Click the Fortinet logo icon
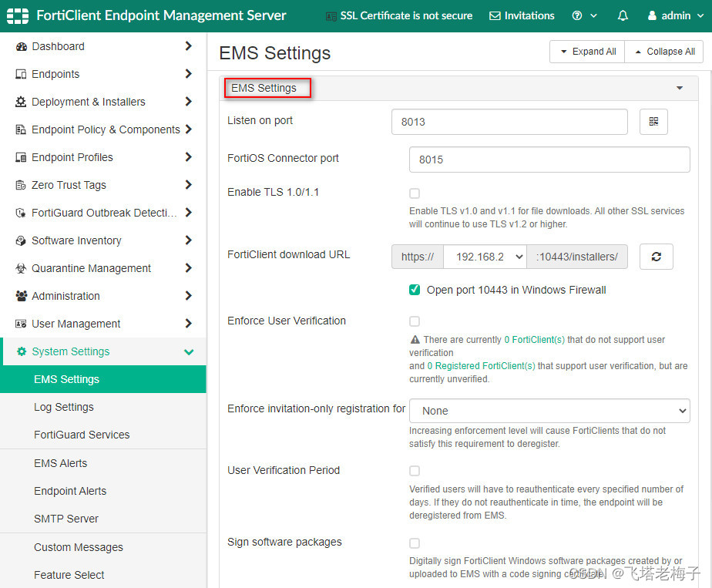 (x=18, y=16)
